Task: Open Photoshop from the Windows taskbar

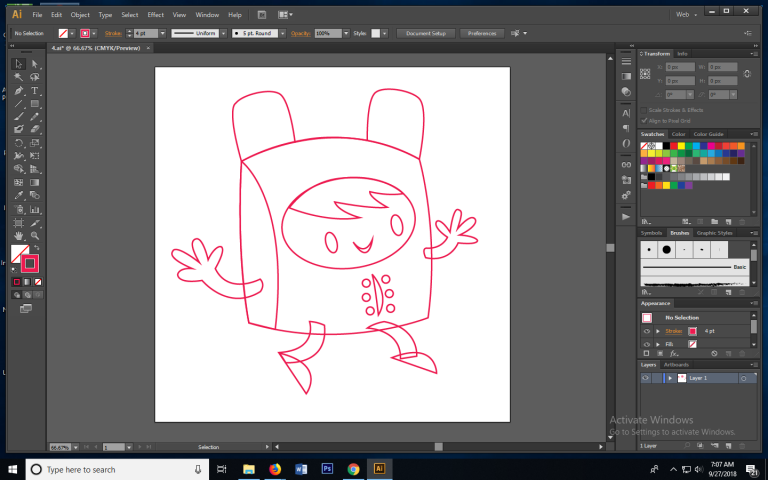Action: point(327,468)
